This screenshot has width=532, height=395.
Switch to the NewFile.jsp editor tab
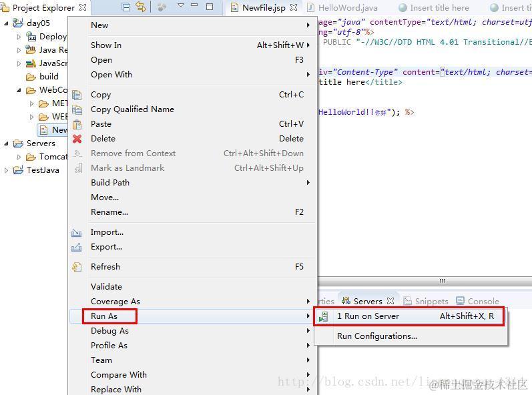point(264,7)
